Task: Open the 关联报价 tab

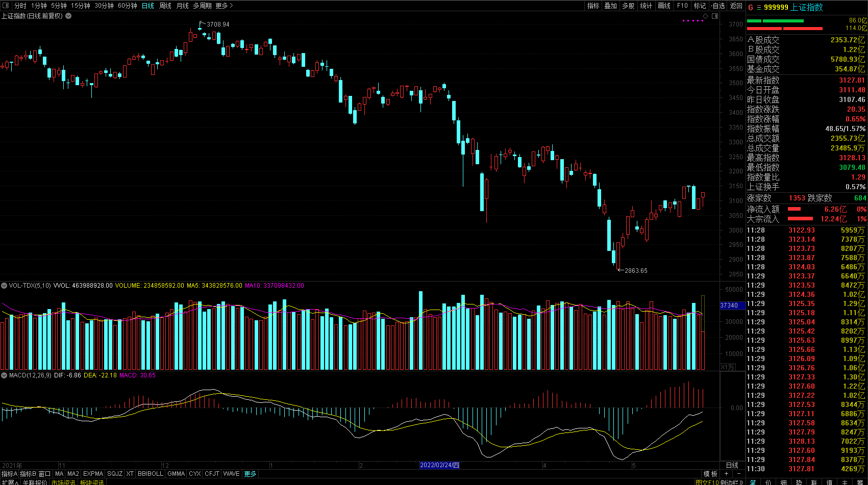Action: pos(35,482)
